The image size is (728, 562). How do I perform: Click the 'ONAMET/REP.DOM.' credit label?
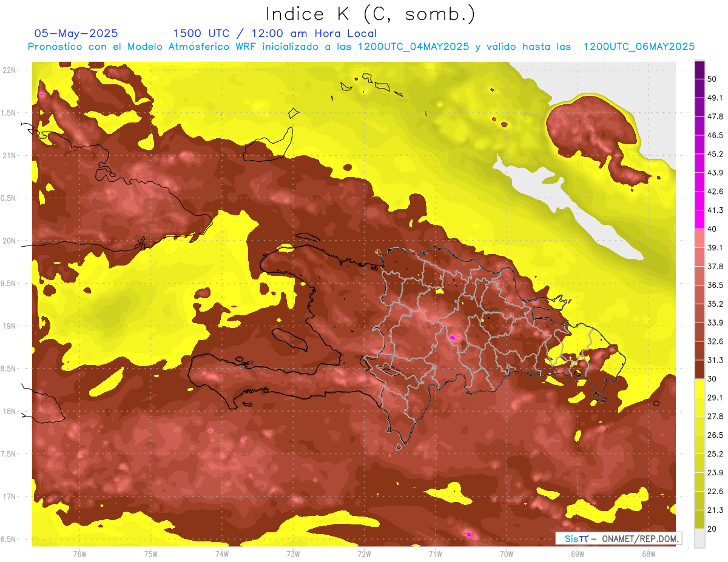pos(639,538)
